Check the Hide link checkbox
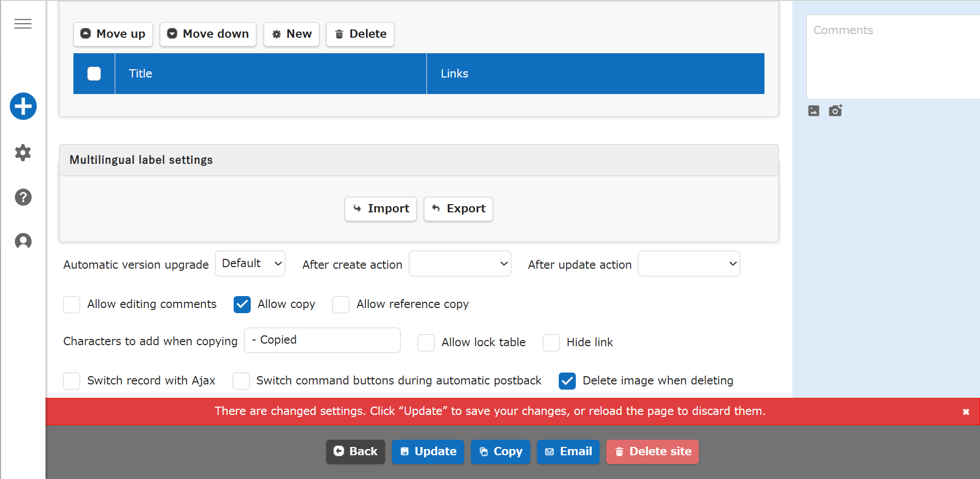The image size is (980, 479). pyautogui.click(x=551, y=343)
